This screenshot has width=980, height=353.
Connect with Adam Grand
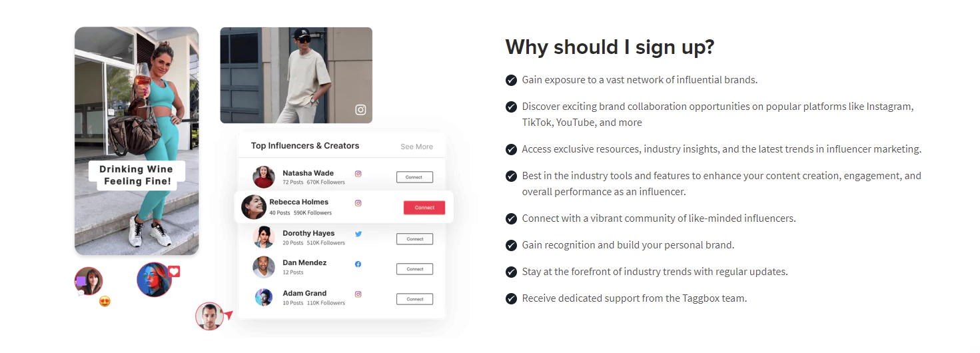[414, 299]
